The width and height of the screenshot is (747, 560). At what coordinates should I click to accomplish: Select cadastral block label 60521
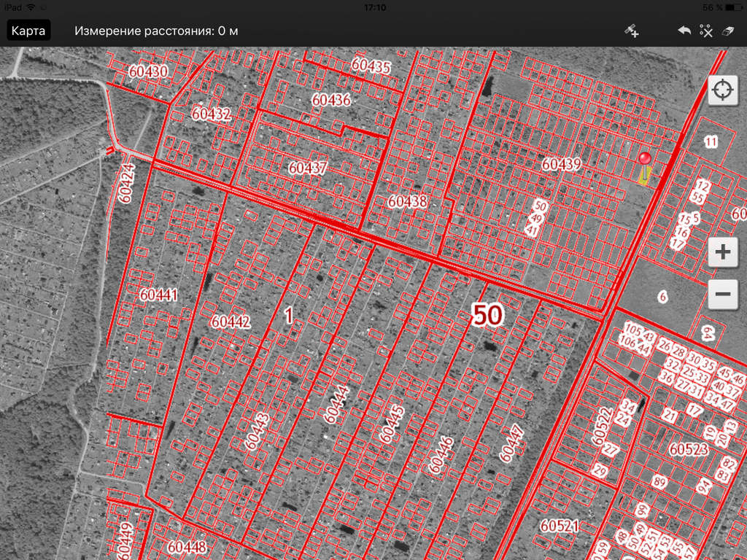click(560, 525)
